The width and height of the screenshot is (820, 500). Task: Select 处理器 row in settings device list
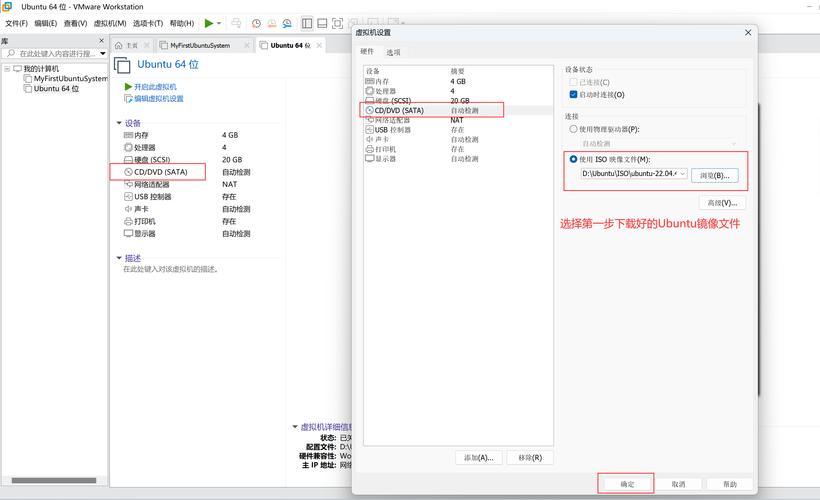point(458,91)
